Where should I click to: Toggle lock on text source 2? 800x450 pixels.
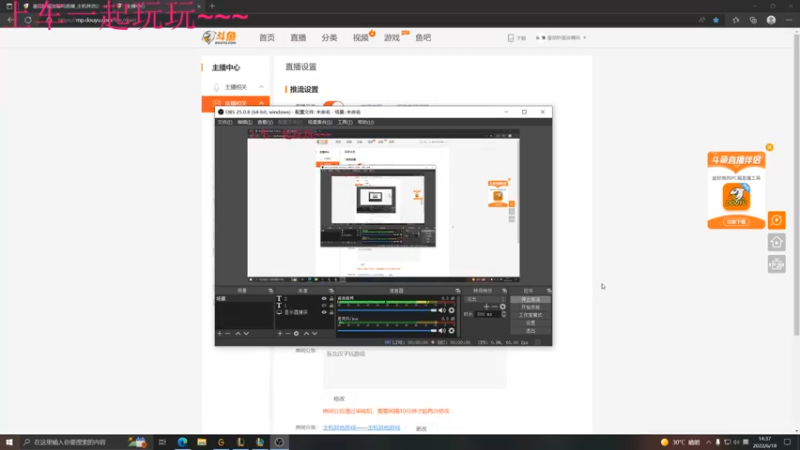coord(331,298)
